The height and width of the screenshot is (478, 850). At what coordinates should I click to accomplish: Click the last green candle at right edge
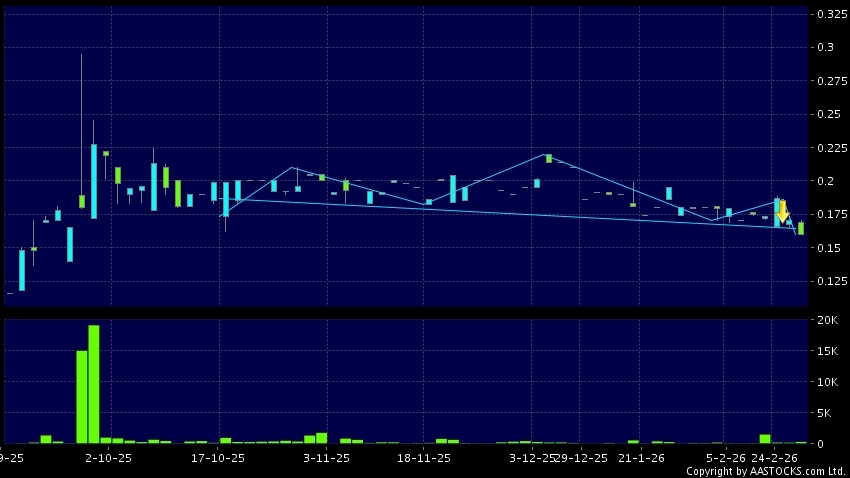click(801, 228)
